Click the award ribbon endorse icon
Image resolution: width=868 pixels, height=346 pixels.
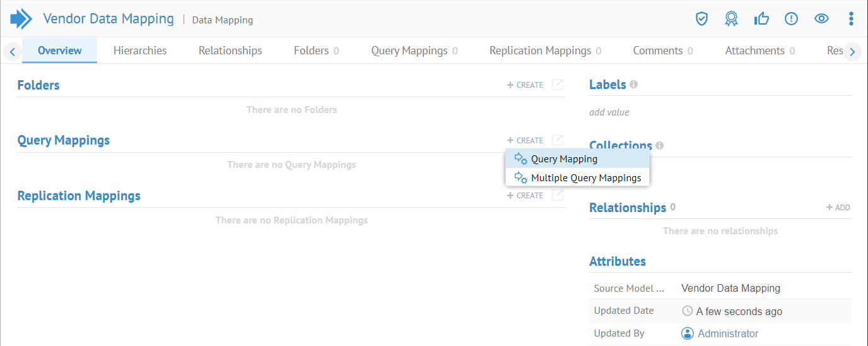click(731, 19)
